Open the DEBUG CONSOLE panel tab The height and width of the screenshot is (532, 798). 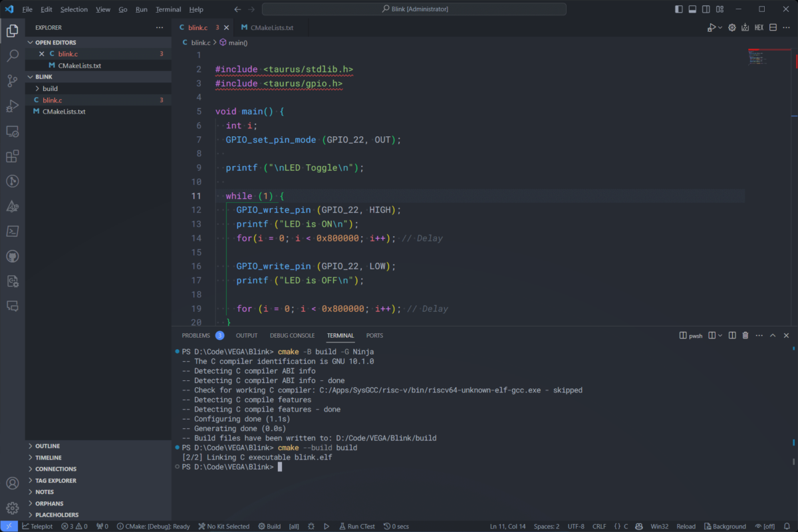tap(292, 335)
